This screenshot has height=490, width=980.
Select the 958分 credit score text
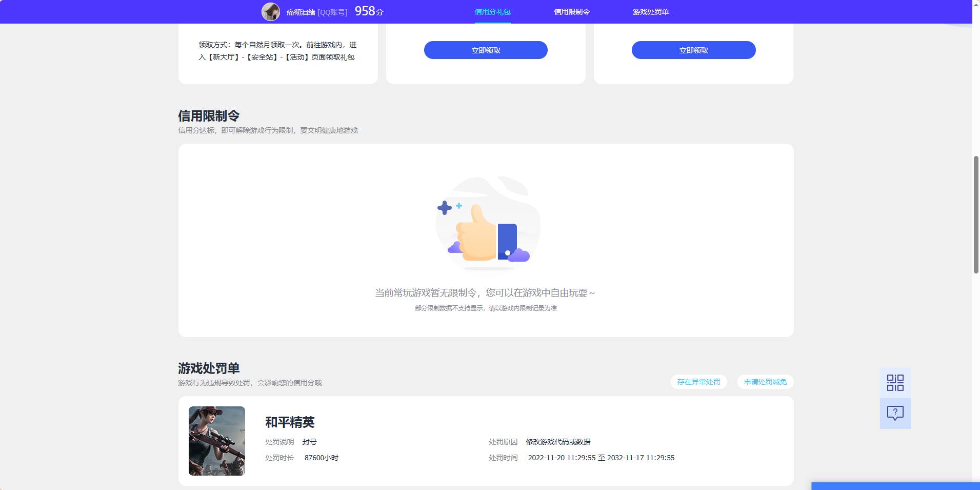click(369, 11)
